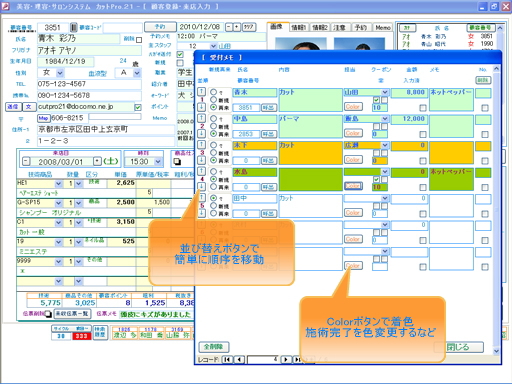Move row 2 中島 up with arrow button
This screenshot has width=512, height=384.
(x=202, y=118)
